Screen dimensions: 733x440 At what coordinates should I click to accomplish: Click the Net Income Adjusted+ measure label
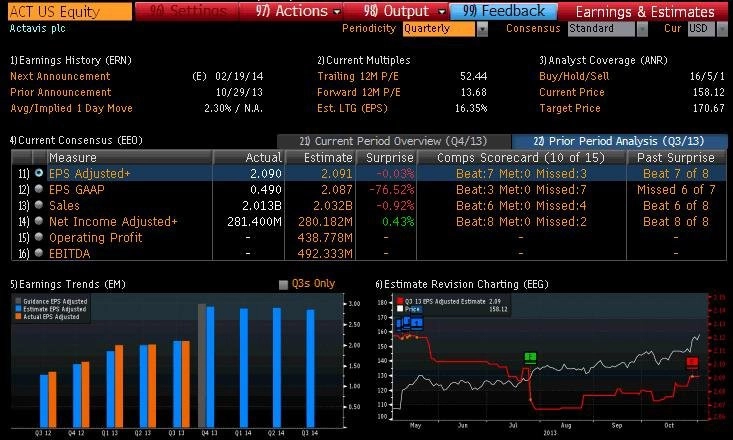[x=113, y=221]
